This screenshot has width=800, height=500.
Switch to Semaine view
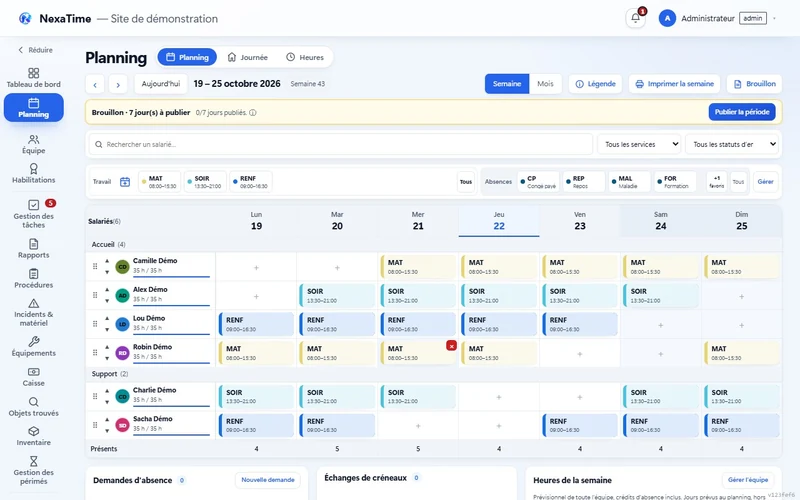pyautogui.click(x=507, y=84)
